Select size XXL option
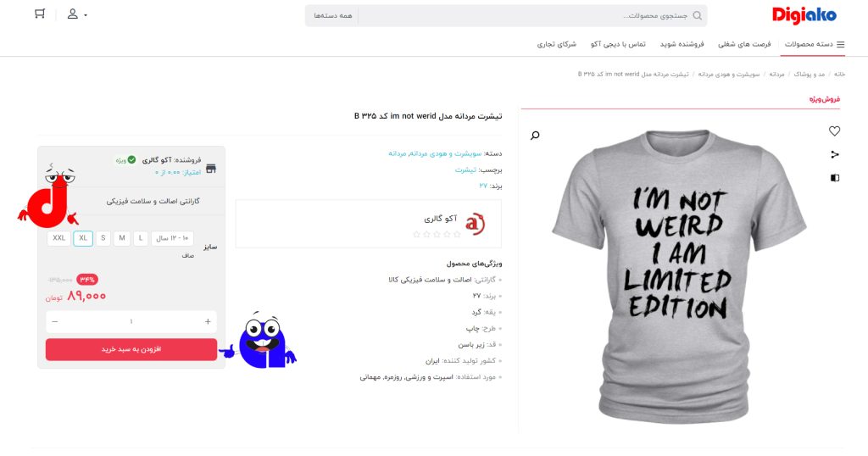The width and height of the screenshot is (868, 456). click(58, 238)
